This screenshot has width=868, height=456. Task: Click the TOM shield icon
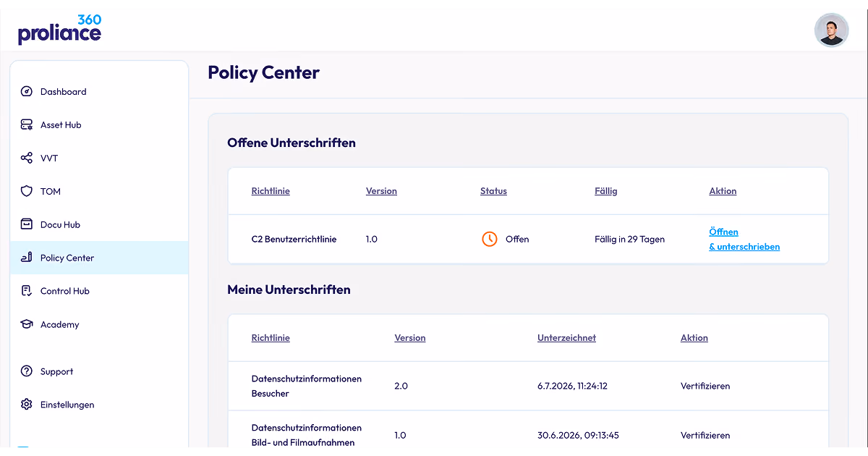pos(27,192)
